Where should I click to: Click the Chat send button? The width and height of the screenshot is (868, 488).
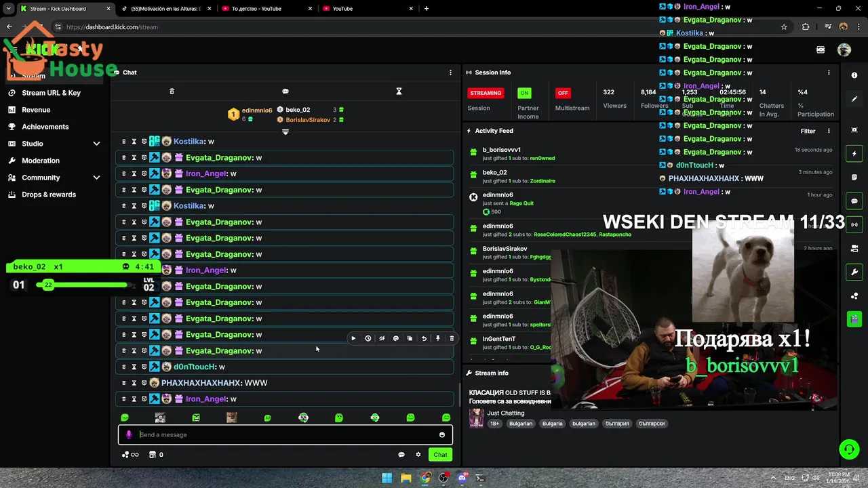[x=440, y=455]
